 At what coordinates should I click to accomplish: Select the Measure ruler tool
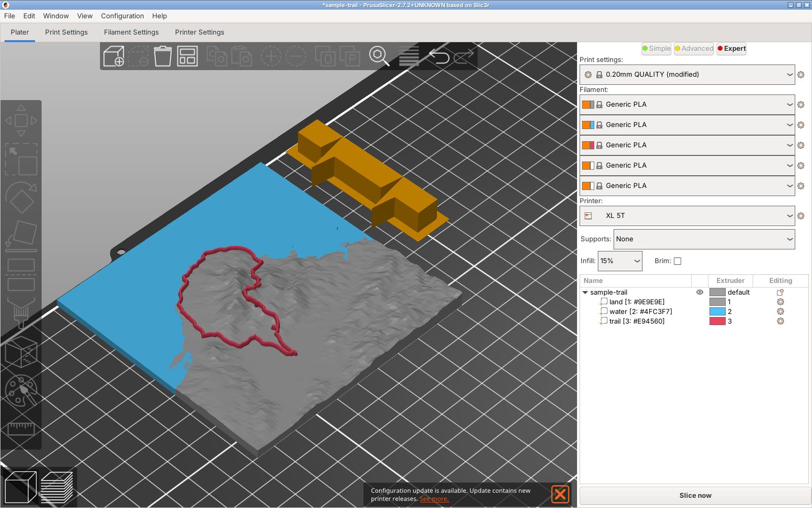[21, 428]
